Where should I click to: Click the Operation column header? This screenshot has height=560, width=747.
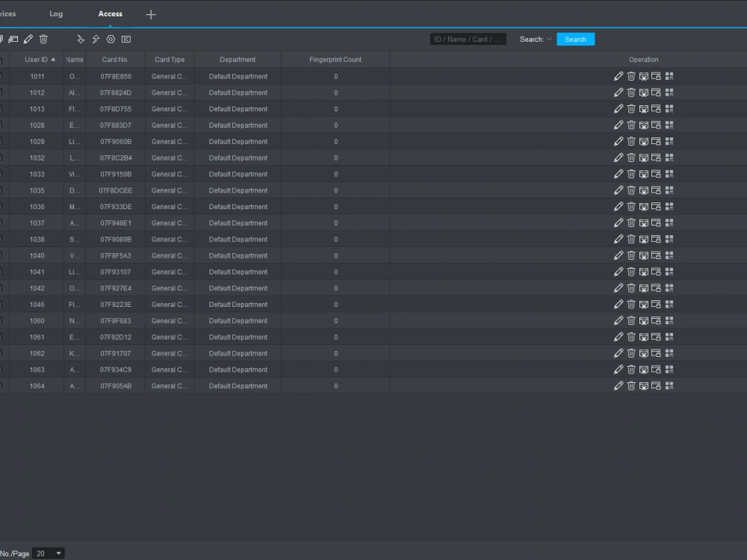pyautogui.click(x=644, y=60)
